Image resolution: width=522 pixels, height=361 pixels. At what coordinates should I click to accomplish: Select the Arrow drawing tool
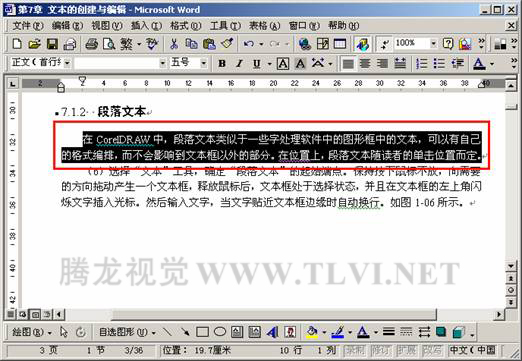click(185, 332)
